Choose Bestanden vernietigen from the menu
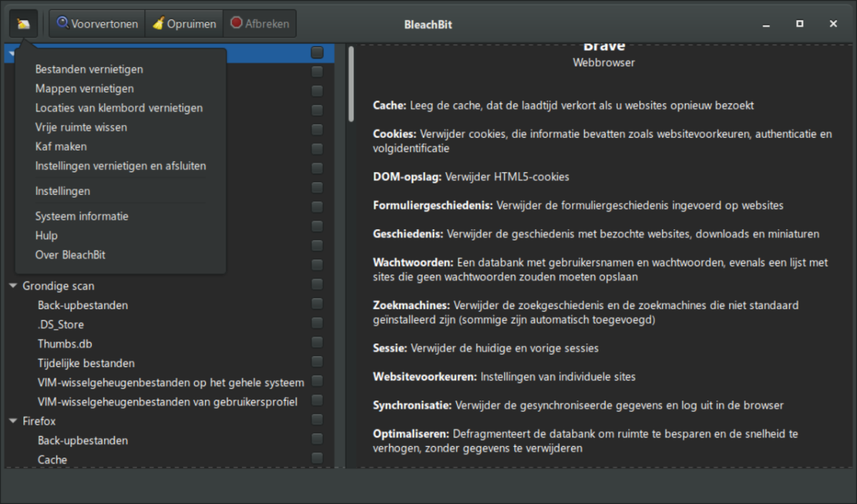This screenshot has width=857, height=504. tap(89, 69)
